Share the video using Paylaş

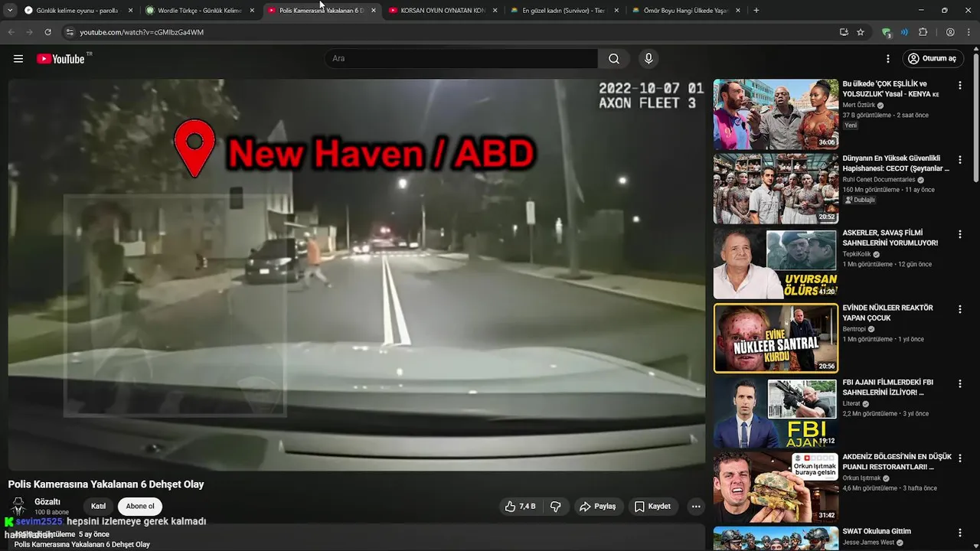pyautogui.click(x=598, y=506)
